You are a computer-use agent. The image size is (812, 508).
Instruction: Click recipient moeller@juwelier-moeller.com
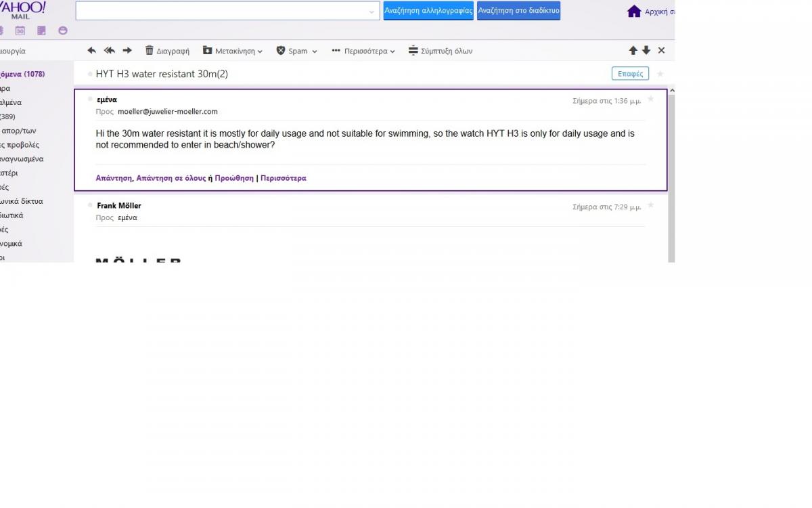[x=168, y=112]
